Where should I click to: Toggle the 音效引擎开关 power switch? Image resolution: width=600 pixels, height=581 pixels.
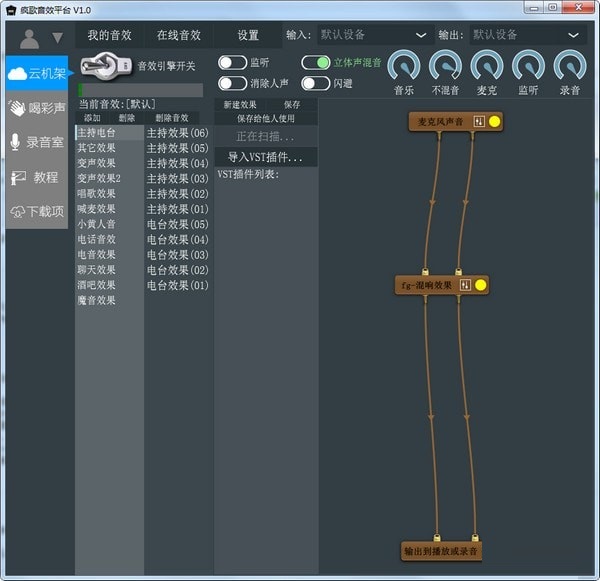pyautogui.click(x=106, y=66)
